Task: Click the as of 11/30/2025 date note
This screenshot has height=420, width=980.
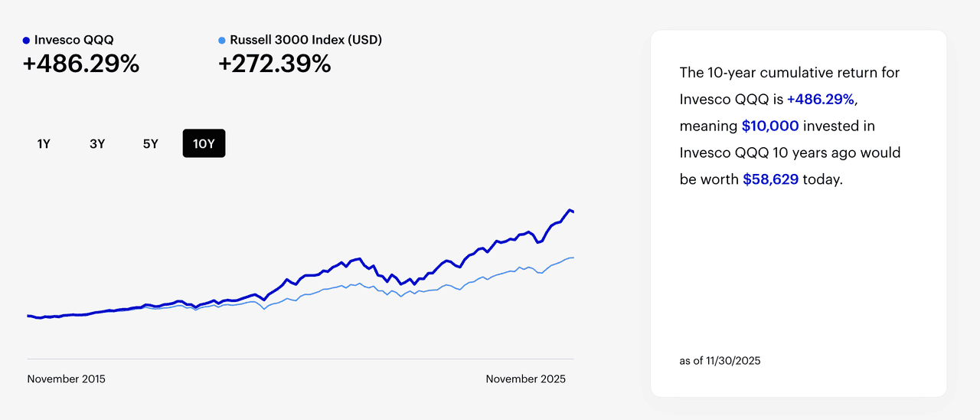Action: click(720, 360)
